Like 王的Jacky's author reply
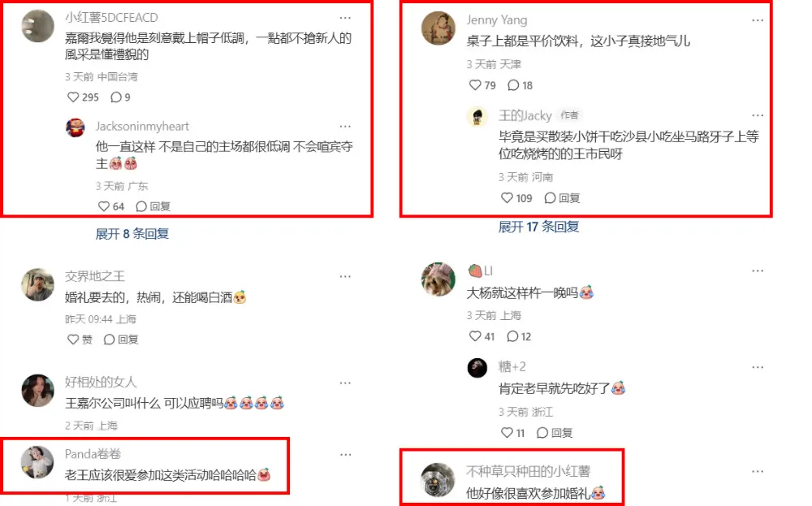The width and height of the screenshot is (812, 506). pos(516,198)
